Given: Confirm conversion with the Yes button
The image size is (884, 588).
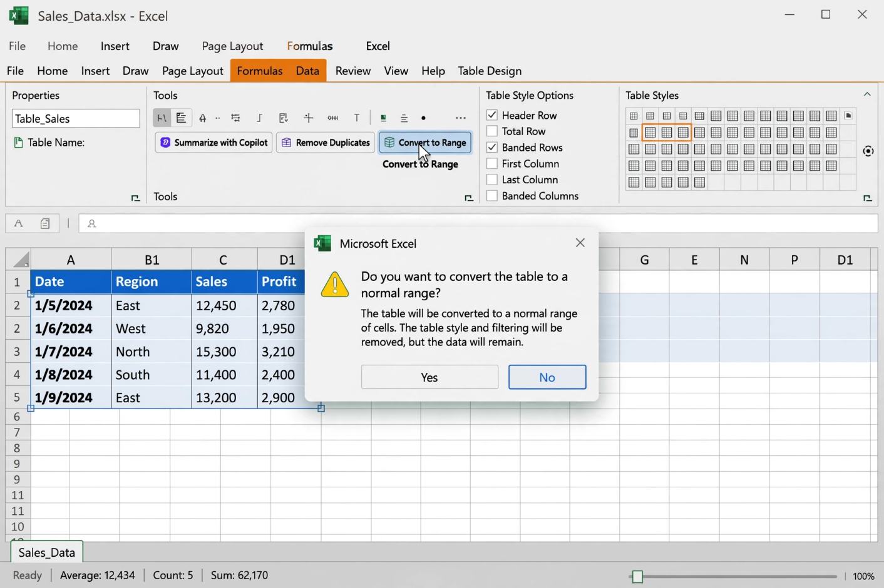Looking at the screenshot, I should point(429,377).
